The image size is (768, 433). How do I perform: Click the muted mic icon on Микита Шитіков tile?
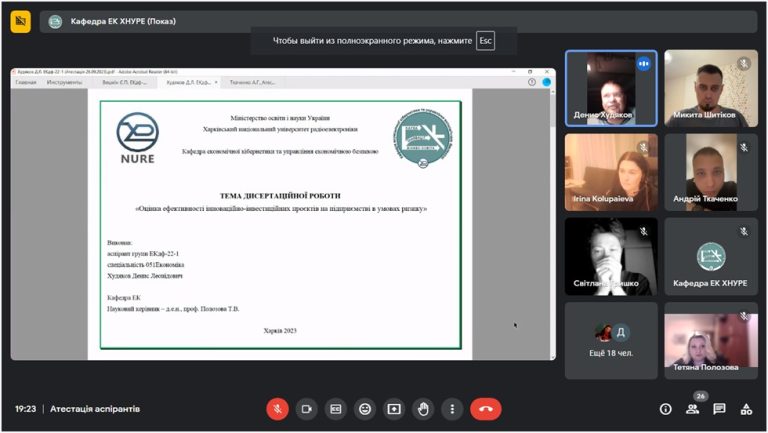point(744,63)
